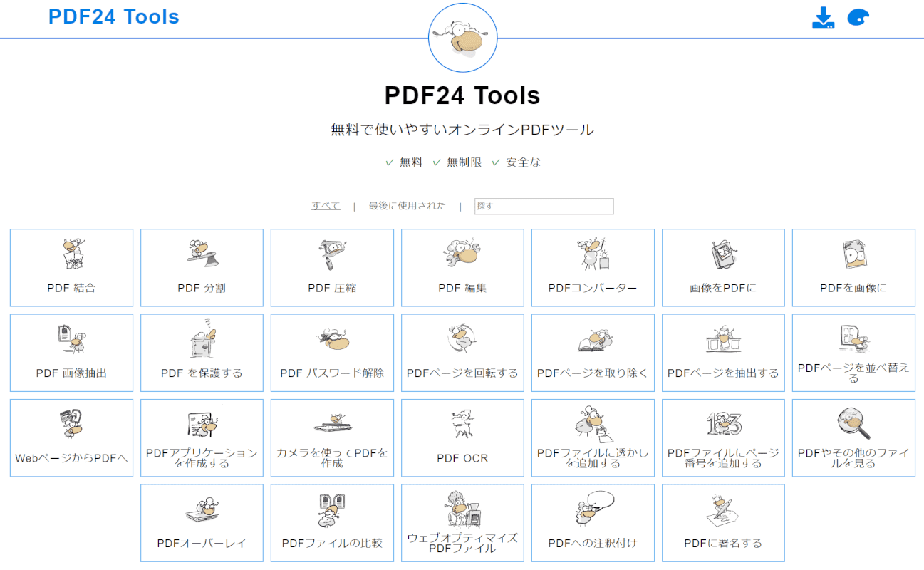
Task: Open the PDF 分割 split tool
Action: pos(202,268)
